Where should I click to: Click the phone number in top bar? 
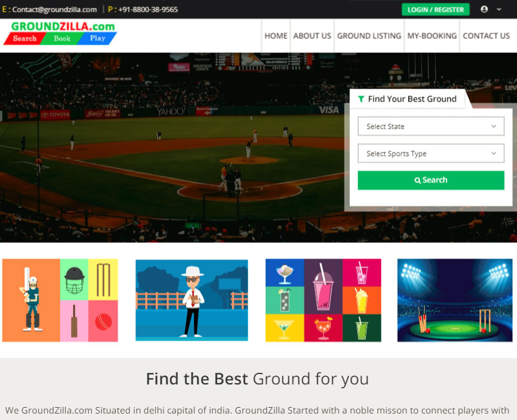pos(148,10)
